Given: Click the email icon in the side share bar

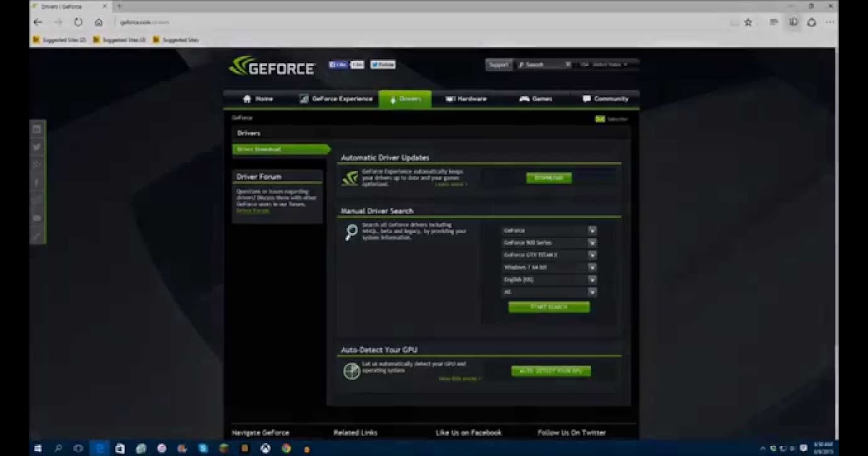Looking at the screenshot, I should (x=38, y=218).
